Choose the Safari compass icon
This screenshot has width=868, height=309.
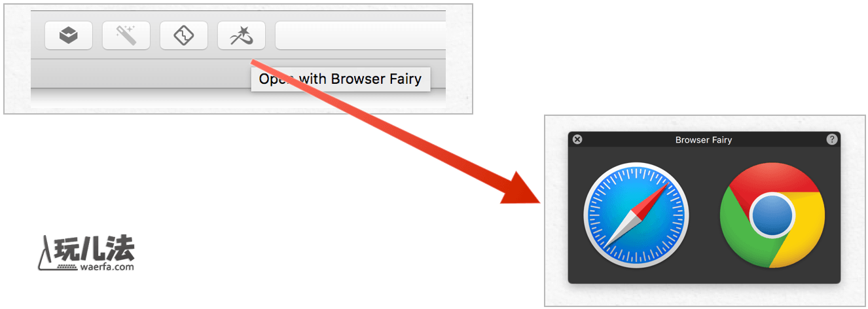pos(636,215)
